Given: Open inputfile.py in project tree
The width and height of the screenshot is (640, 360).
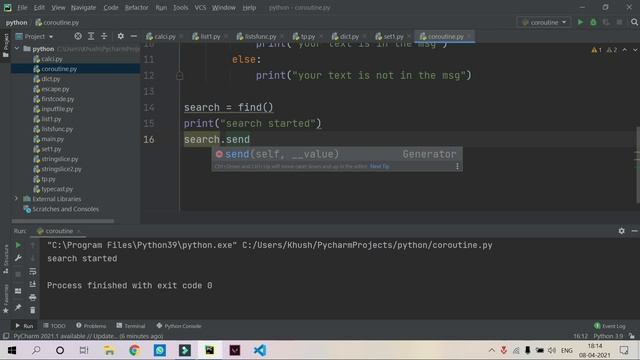Looking at the screenshot, I should [57, 109].
